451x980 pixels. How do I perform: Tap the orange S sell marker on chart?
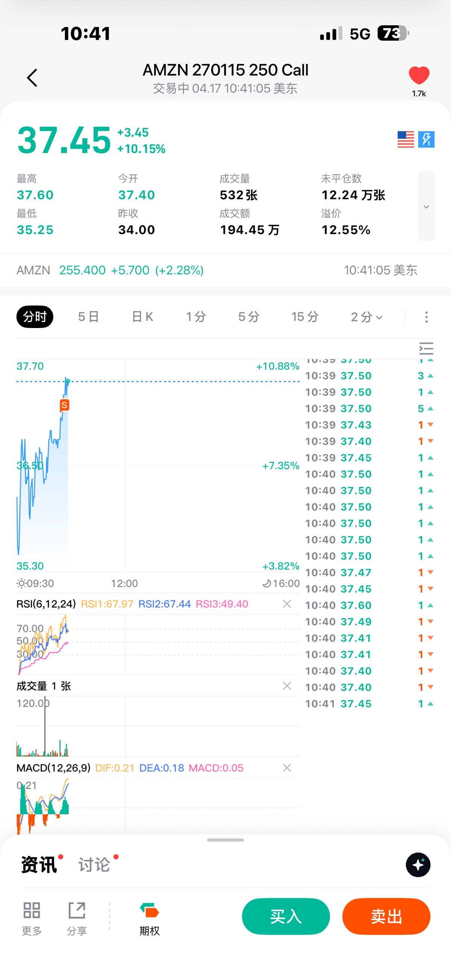[64, 405]
